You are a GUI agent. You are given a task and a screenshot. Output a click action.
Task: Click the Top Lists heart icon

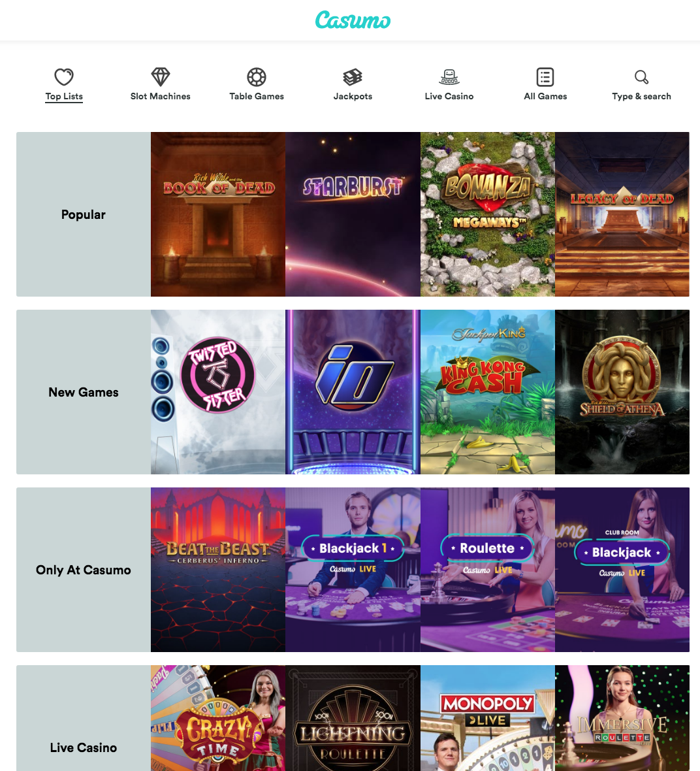64,76
